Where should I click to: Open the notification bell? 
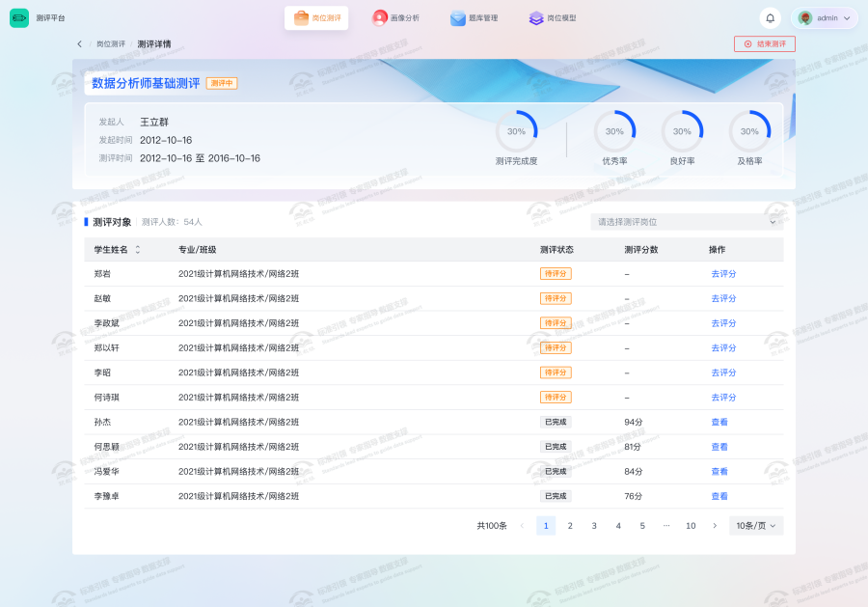coord(770,18)
